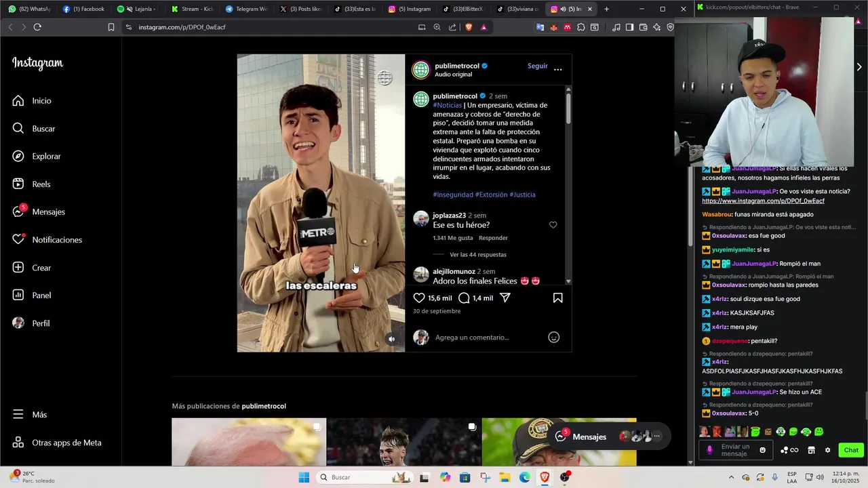Click 1.341 Me gusta count
Viewport: 868px width, 488px height.
[x=453, y=238]
